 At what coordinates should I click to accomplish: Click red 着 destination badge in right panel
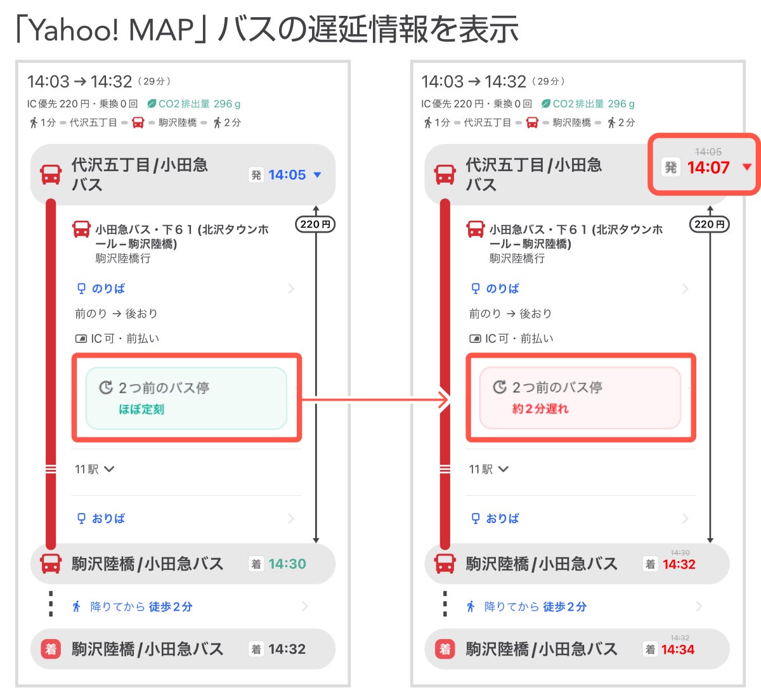click(x=445, y=649)
